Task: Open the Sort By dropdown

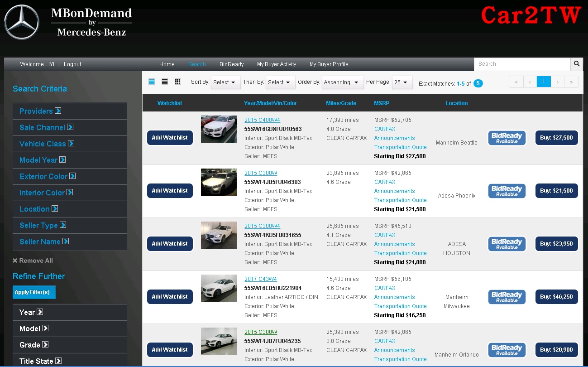Action: click(x=225, y=82)
